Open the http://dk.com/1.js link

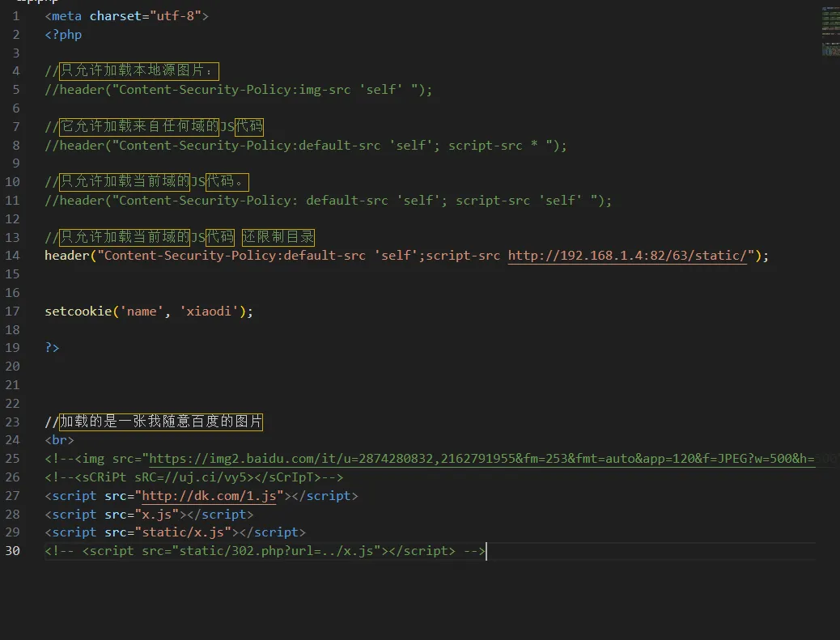point(209,496)
